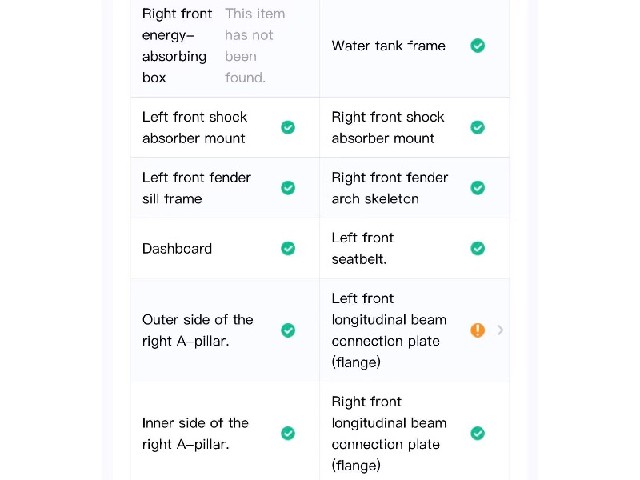Click check for Right front longitudinal beam connection plate
The height and width of the screenshot is (480, 640).
click(x=478, y=433)
